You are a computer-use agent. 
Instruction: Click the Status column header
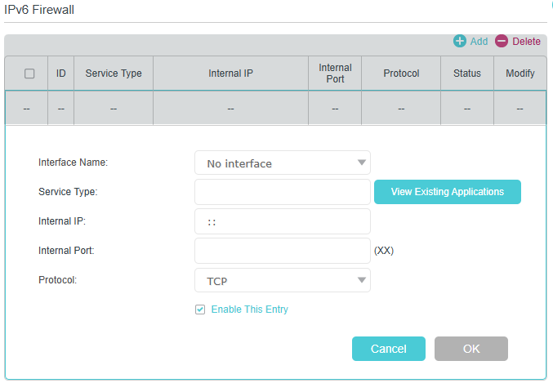click(467, 73)
